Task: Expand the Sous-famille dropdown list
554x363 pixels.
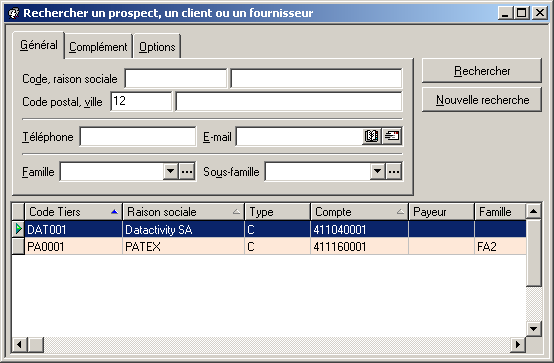Action: (377, 172)
